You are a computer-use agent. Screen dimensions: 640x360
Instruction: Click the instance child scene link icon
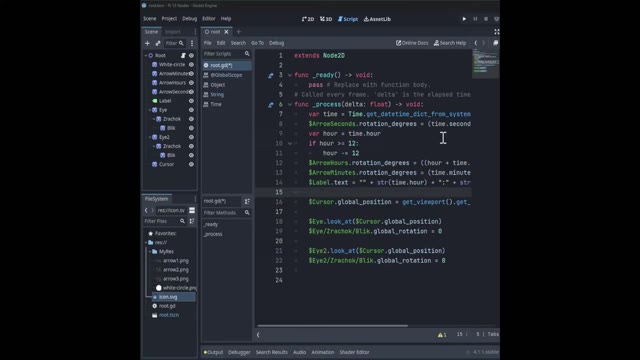pos(158,43)
